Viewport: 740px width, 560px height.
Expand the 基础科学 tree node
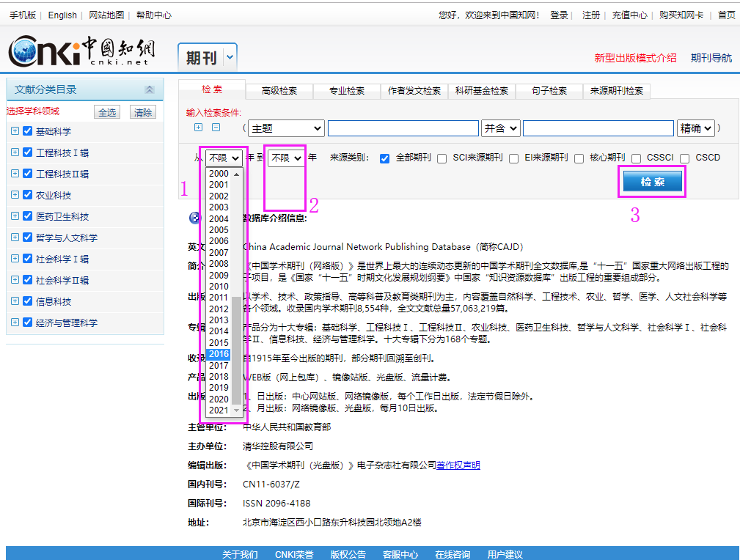coord(15,130)
